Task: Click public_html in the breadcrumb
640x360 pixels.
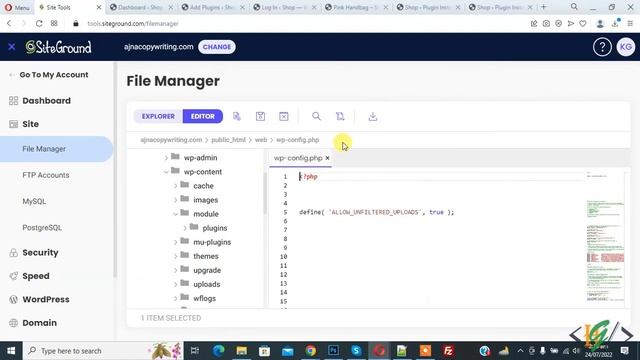Action: [x=228, y=140]
